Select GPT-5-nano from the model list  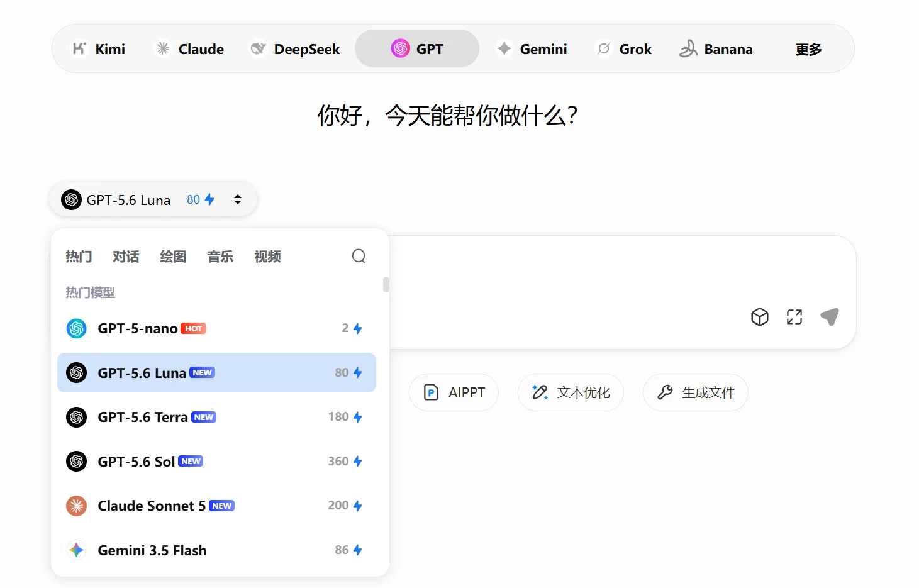(x=216, y=328)
